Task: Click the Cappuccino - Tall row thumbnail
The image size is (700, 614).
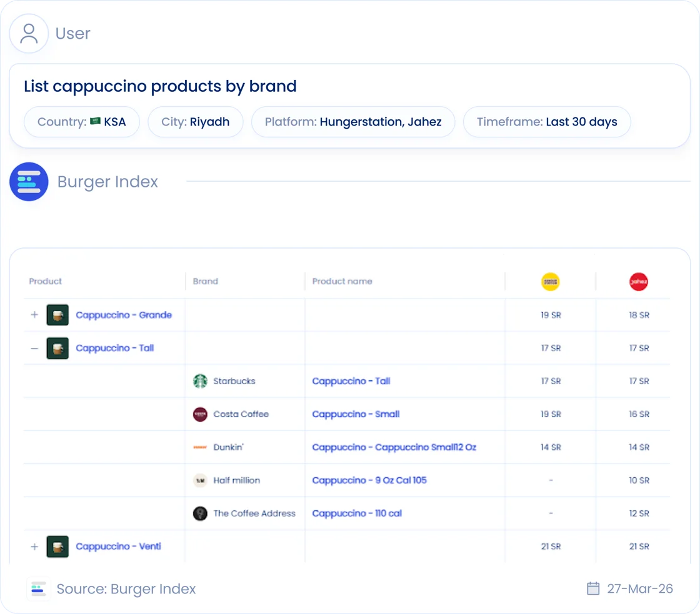Action: click(57, 348)
